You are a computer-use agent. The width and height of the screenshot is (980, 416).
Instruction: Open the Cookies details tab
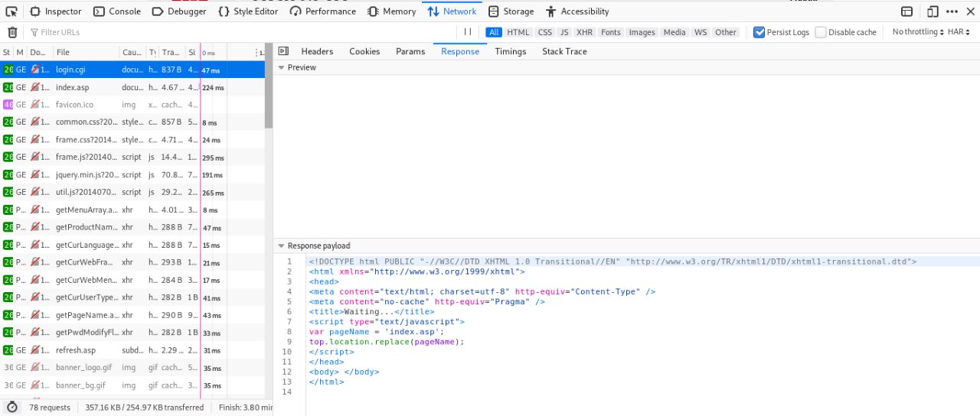(x=364, y=51)
